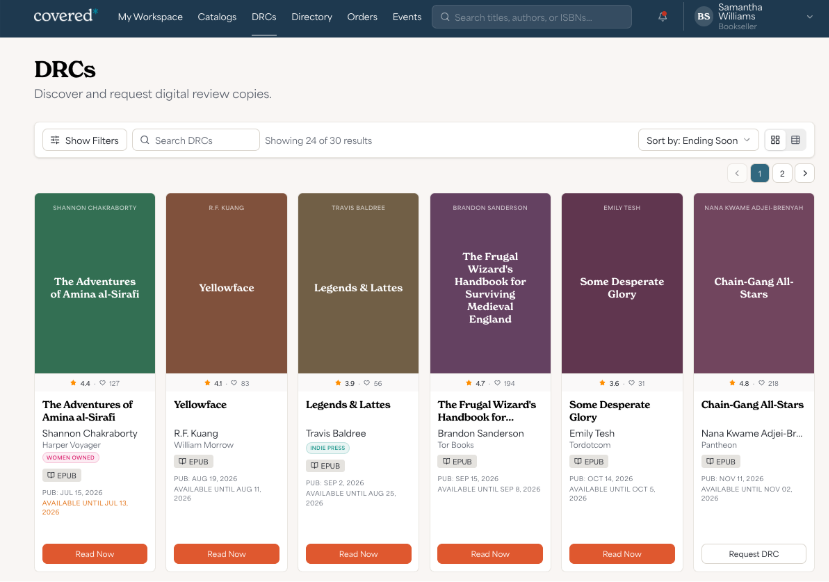Click the INDIE PRESS tag
The height and width of the screenshot is (582, 829).
click(328, 448)
